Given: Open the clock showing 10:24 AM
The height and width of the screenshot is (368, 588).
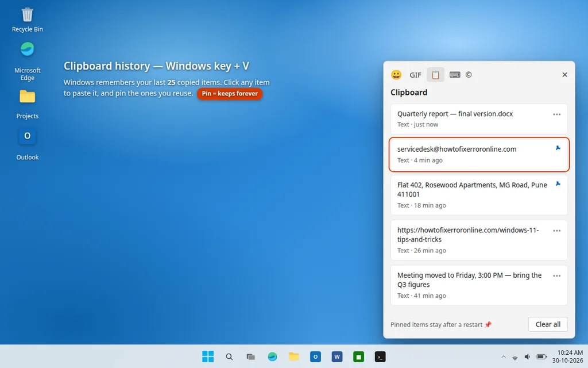Looking at the screenshot, I should click(567, 356).
